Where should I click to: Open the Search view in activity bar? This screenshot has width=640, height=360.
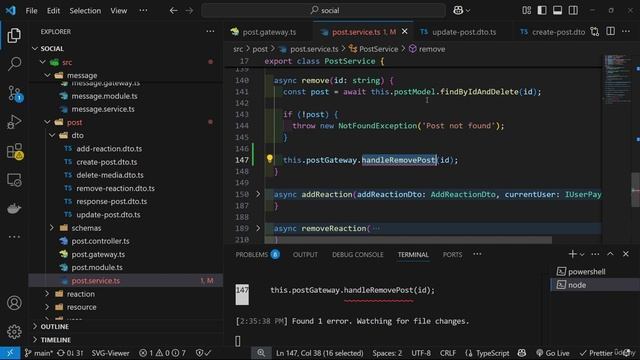(14, 64)
